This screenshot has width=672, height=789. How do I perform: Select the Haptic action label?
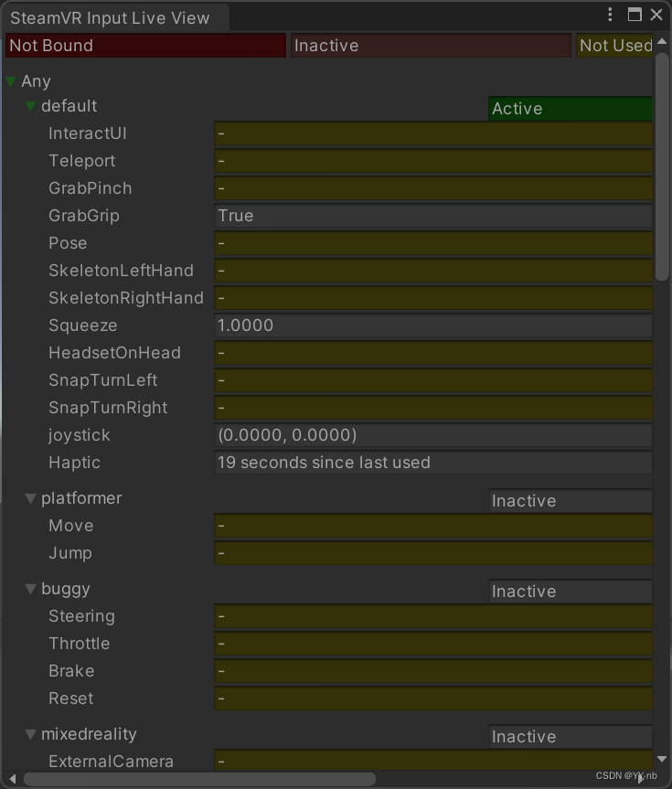click(x=74, y=463)
